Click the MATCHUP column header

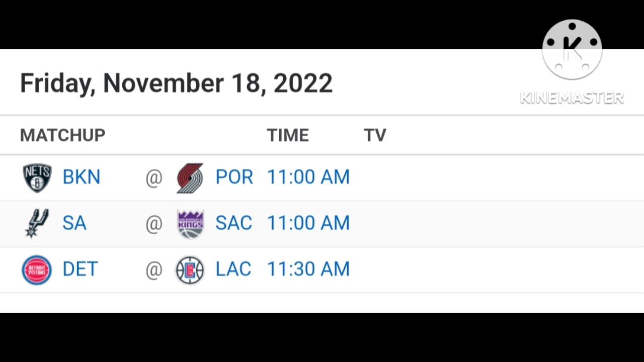click(62, 135)
